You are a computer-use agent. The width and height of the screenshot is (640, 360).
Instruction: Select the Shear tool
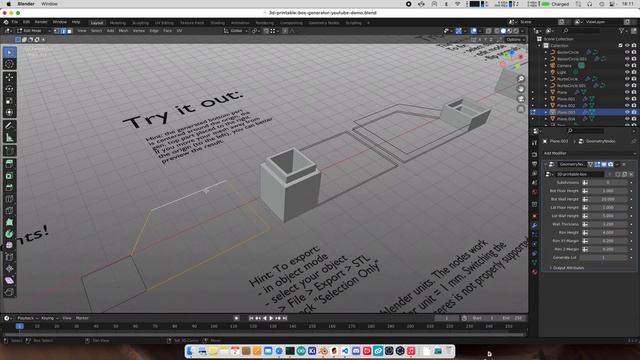coord(9,280)
